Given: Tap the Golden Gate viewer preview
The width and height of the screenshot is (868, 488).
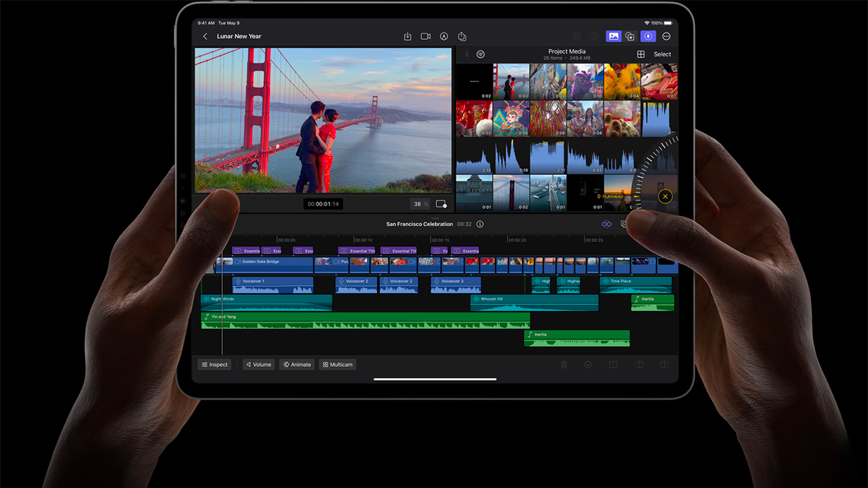Looking at the screenshot, I should [x=323, y=120].
